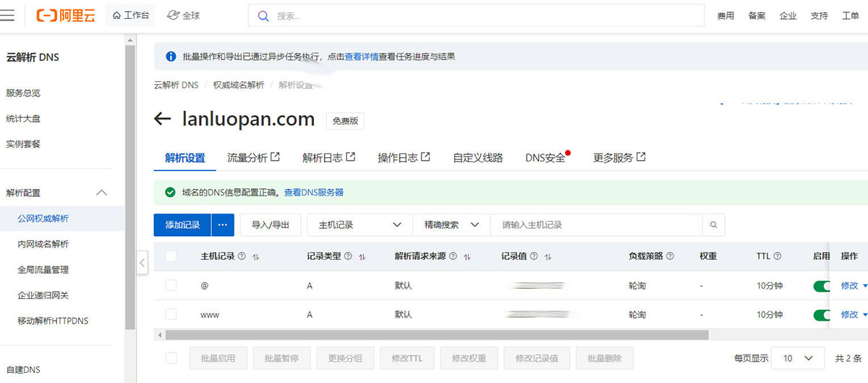Collapse the 解析配置 sidebar section
The height and width of the screenshot is (383, 868).
click(x=101, y=193)
